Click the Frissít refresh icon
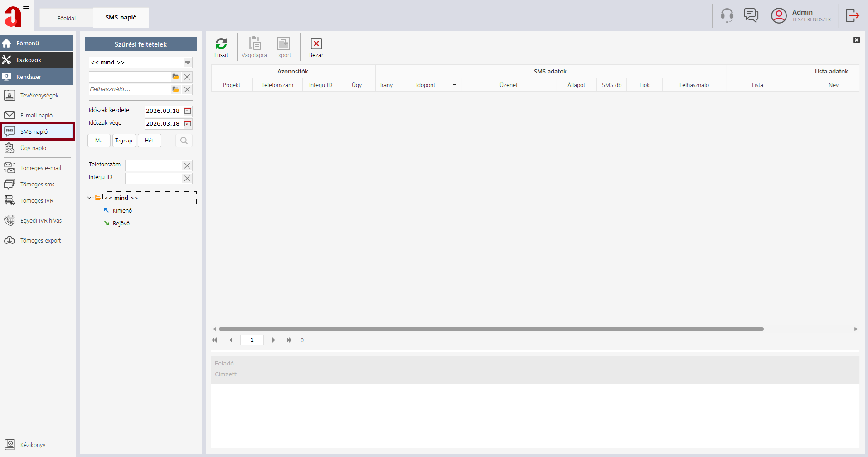 (x=221, y=44)
